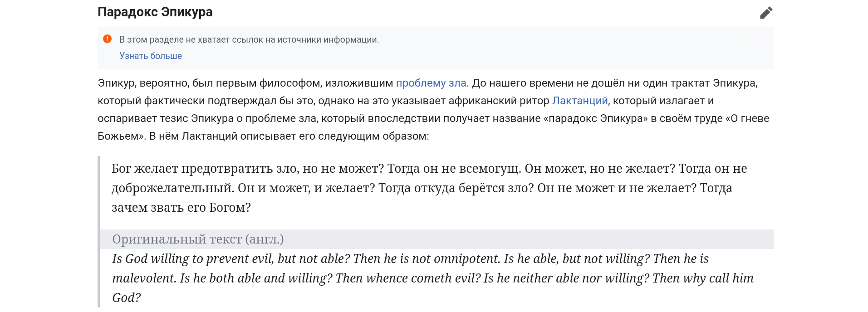Screen dimensions: 868x312
Task: Follow the "проблему зла" hyperlink
Action: (x=431, y=83)
